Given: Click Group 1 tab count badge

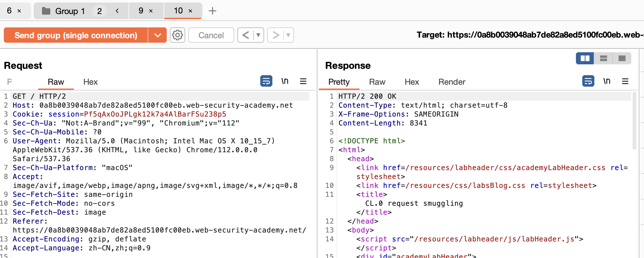Looking at the screenshot, I should [100, 11].
